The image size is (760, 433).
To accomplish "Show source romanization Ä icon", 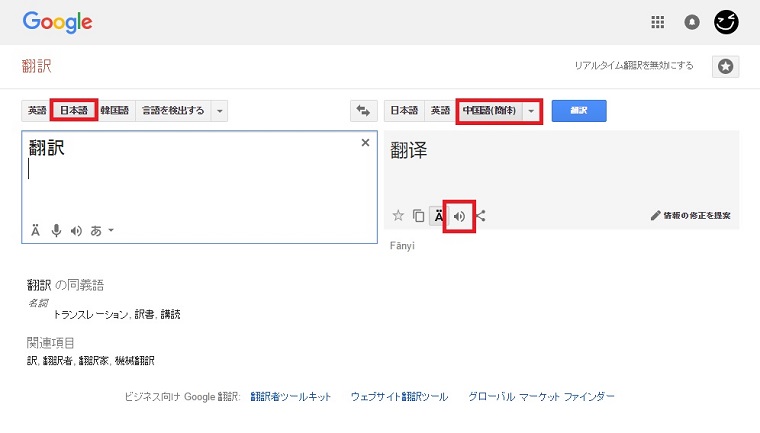I will pos(35,230).
